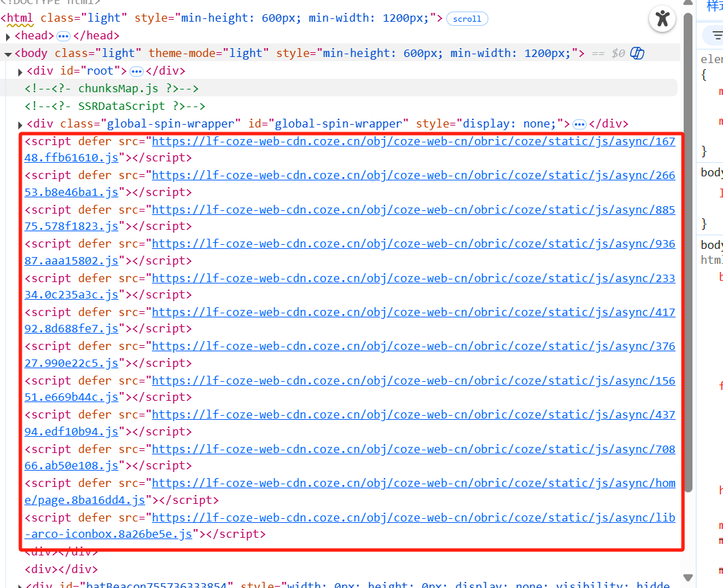Select the SSRDataScript comment line

coord(115,106)
